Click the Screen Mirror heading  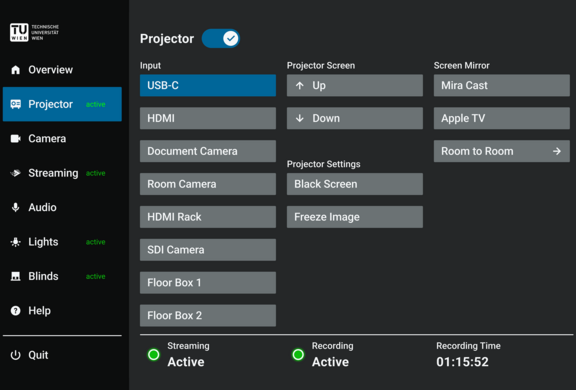462,65
